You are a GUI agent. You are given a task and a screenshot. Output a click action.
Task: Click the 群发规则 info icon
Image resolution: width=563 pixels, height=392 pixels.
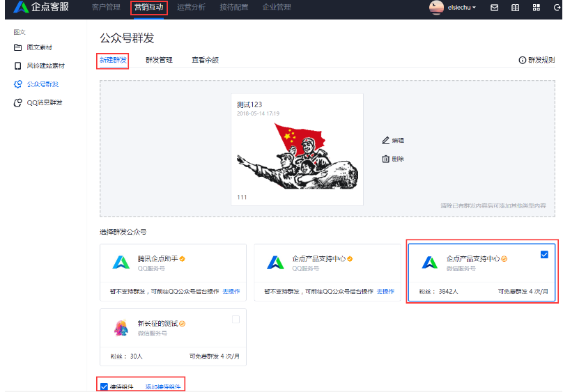pos(523,61)
